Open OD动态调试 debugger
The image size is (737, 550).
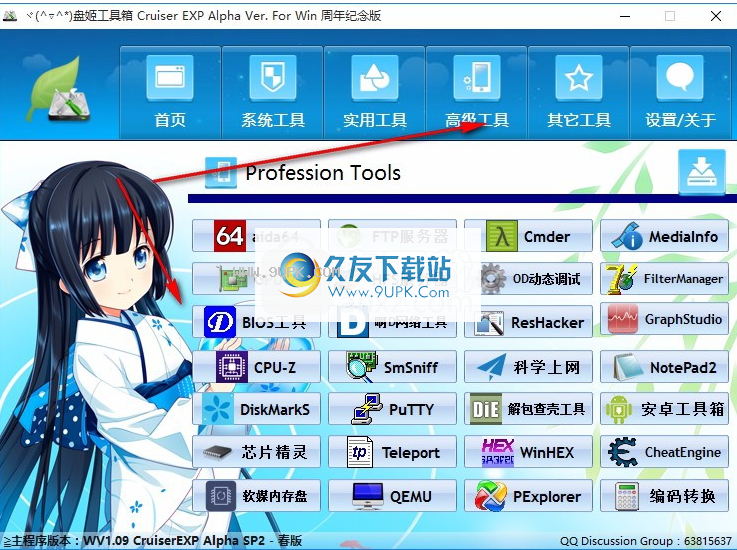point(528,279)
